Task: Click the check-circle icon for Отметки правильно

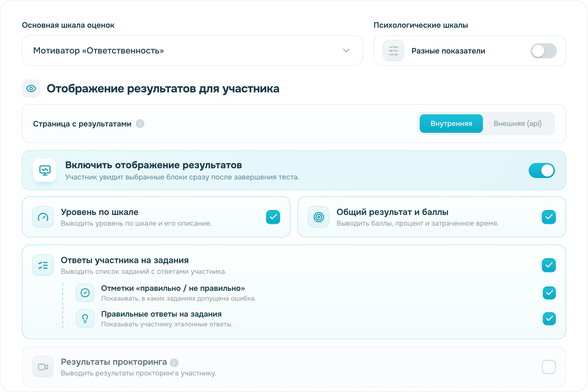Action: (85, 293)
